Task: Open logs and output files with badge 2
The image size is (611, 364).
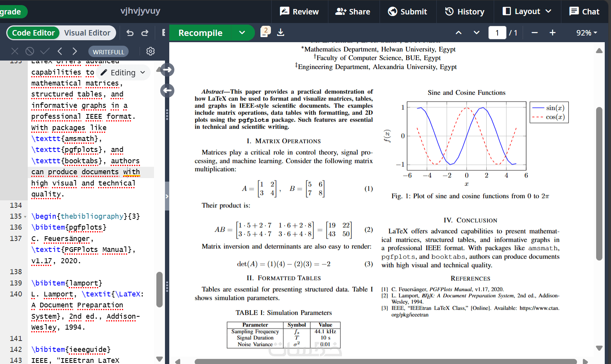Action: click(265, 32)
